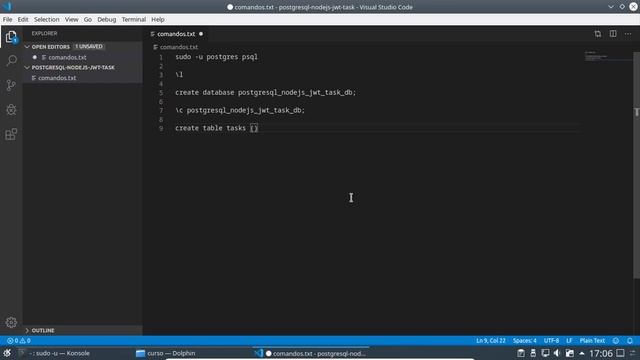Open the notifications bell in status bar
The image size is (640, 360).
630,340
